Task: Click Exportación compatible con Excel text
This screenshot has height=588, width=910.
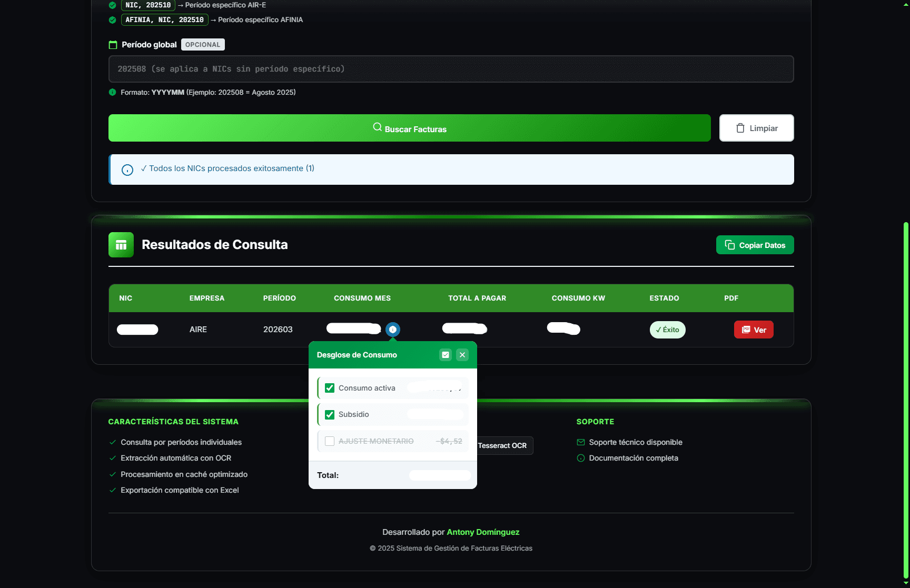Action: tap(180, 490)
